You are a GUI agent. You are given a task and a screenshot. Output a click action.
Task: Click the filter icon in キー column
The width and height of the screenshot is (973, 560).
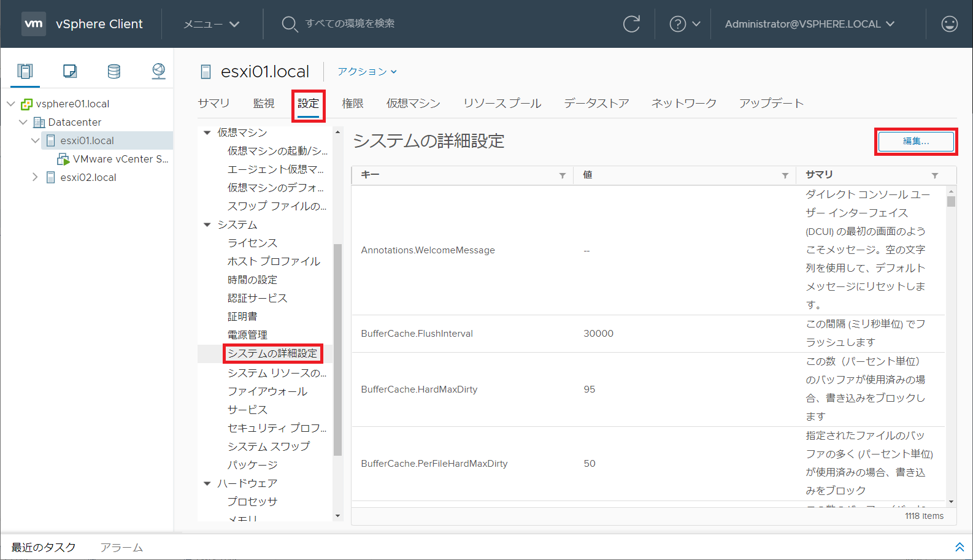[562, 175]
